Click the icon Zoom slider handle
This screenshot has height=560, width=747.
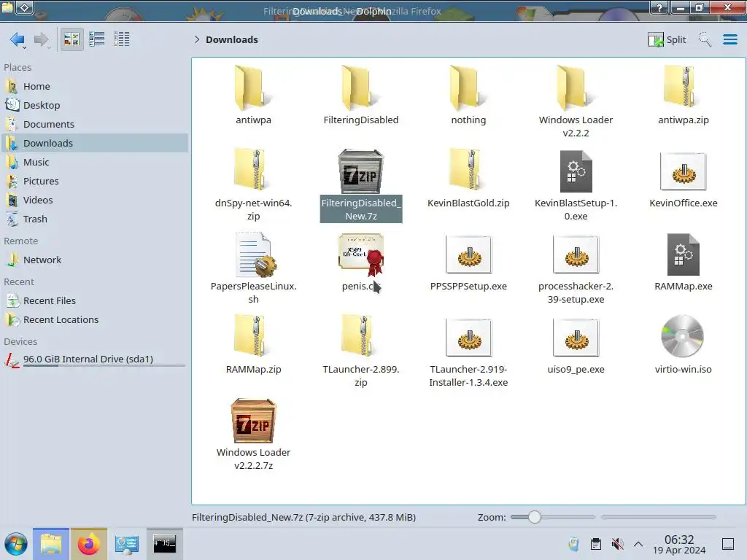(x=535, y=517)
